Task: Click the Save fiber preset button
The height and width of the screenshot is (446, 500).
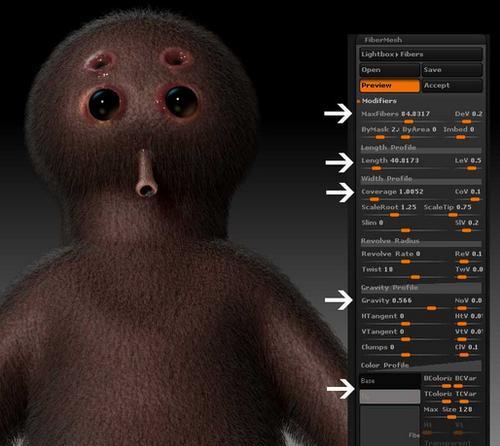Action: coord(452,70)
